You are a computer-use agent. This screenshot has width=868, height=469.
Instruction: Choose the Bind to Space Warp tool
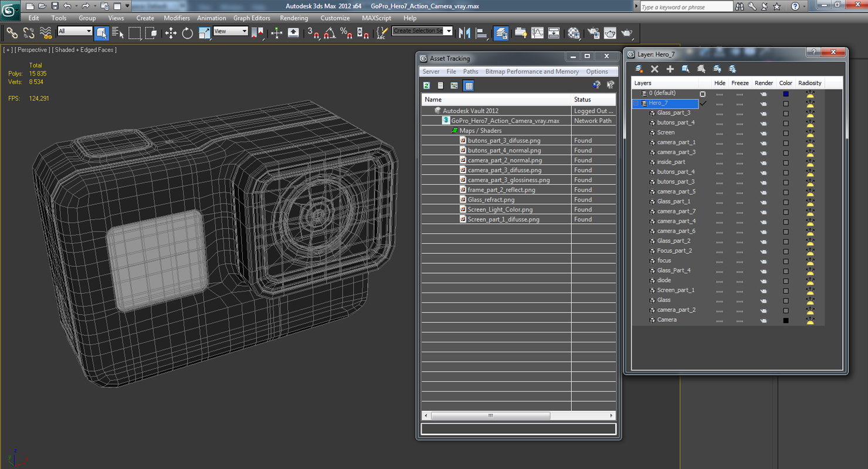pos(45,33)
